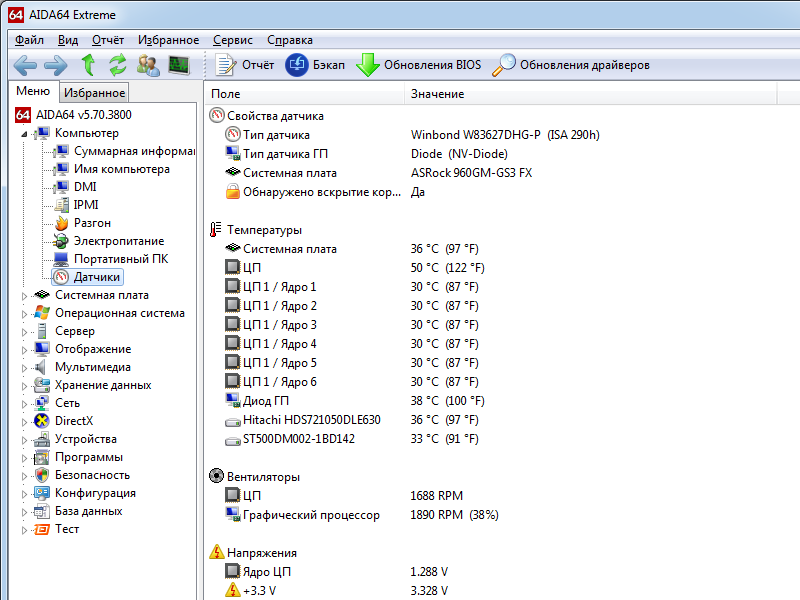
Task: Click the Значение column header
Action: [591, 94]
